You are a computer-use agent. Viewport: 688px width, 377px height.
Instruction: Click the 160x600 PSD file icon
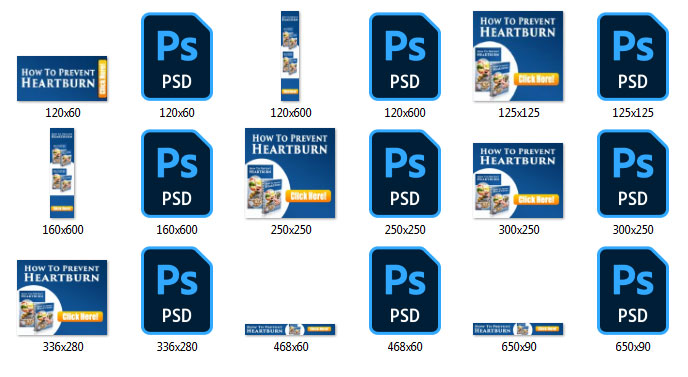point(177,173)
